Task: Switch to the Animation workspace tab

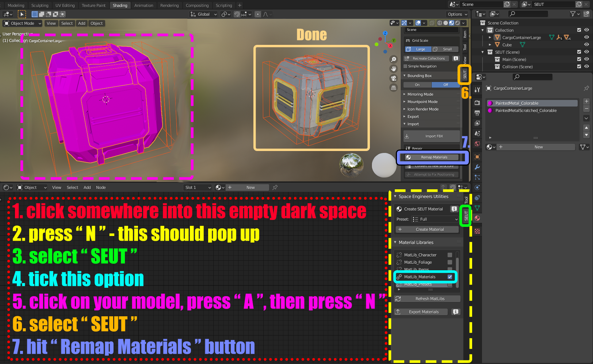Action: point(144,5)
